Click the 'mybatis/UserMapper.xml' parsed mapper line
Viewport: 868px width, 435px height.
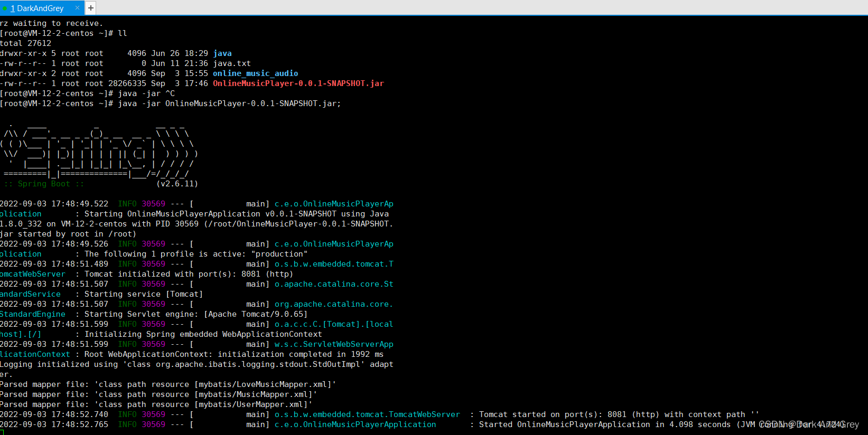[x=156, y=404]
